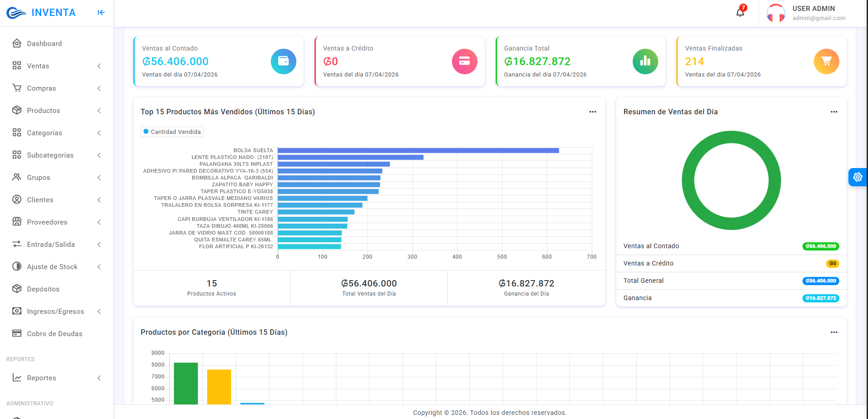Go to the Dashboard menu item
This screenshot has width=868, height=419.
click(56, 44)
